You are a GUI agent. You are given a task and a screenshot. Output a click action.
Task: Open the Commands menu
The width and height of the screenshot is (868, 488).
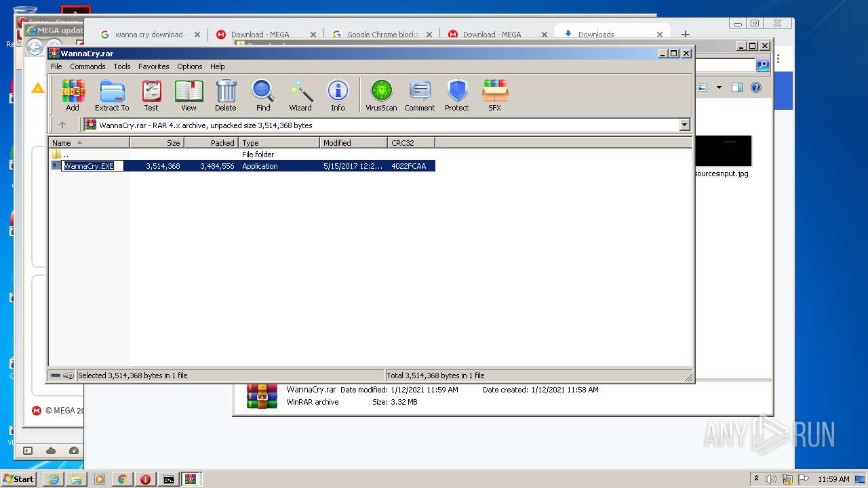pyautogui.click(x=87, y=66)
